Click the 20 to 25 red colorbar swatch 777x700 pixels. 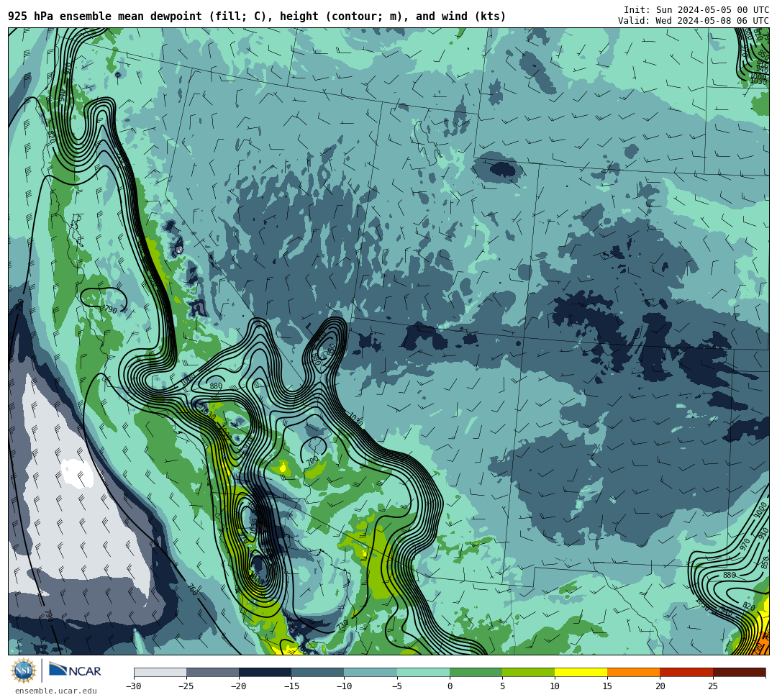(x=686, y=672)
